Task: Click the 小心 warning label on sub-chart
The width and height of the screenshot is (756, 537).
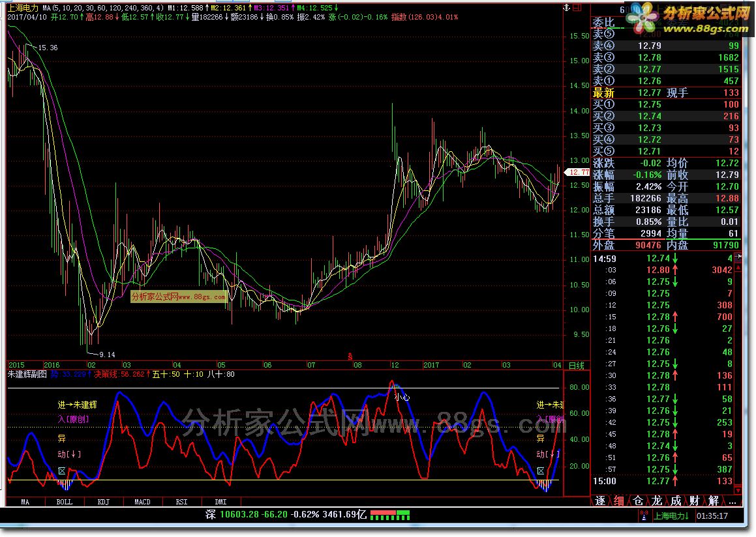Action: (x=402, y=398)
